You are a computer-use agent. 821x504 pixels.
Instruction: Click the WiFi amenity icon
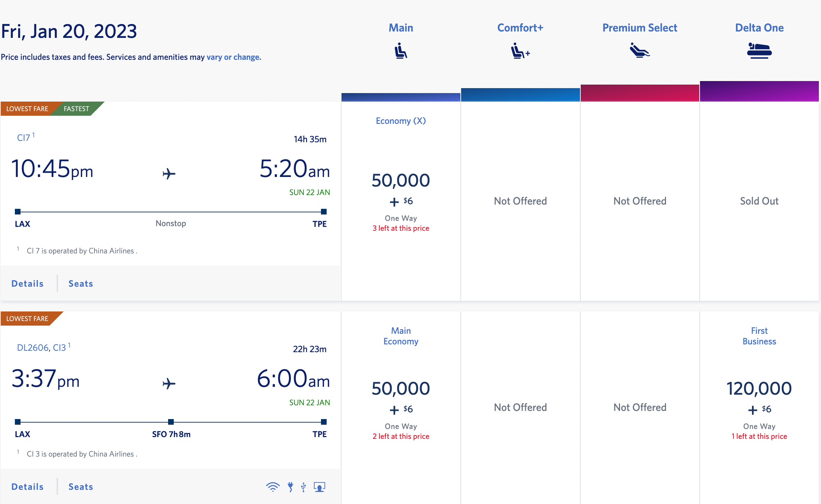[x=272, y=487]
